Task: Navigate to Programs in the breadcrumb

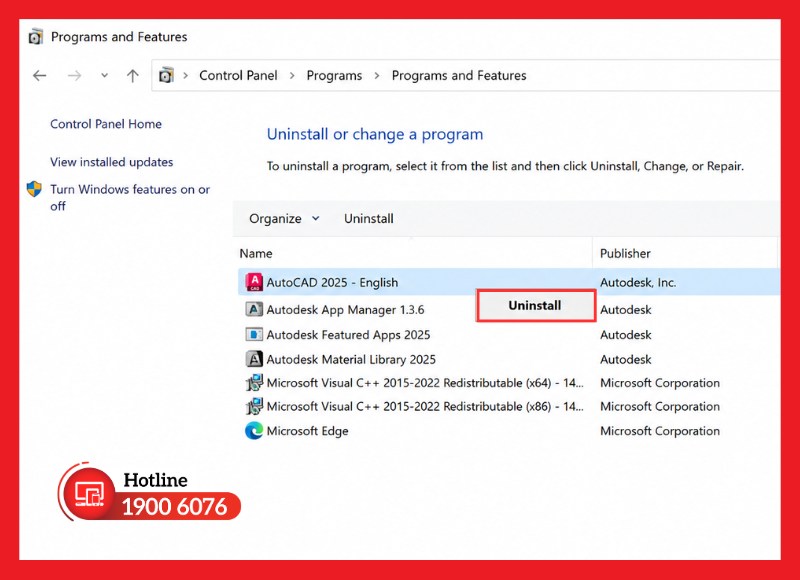Action: [334, 75]
